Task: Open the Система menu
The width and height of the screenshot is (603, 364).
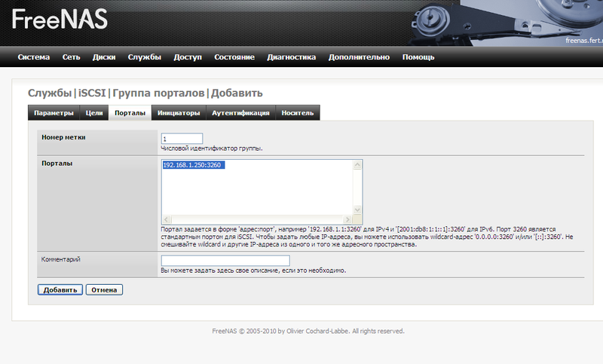Action: coord(33,57)
